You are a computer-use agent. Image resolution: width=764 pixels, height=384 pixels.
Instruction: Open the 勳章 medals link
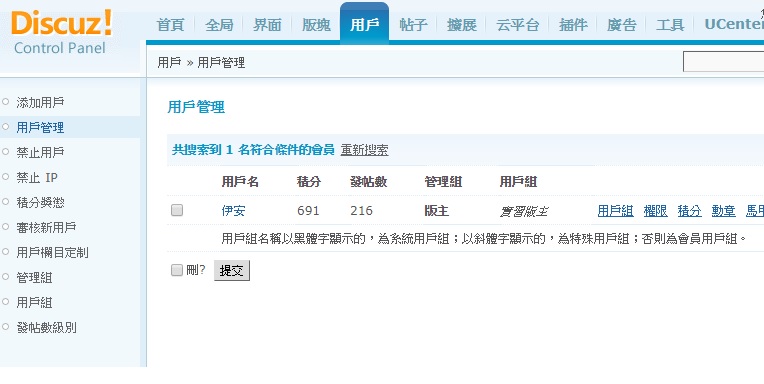tap(724, 211)
